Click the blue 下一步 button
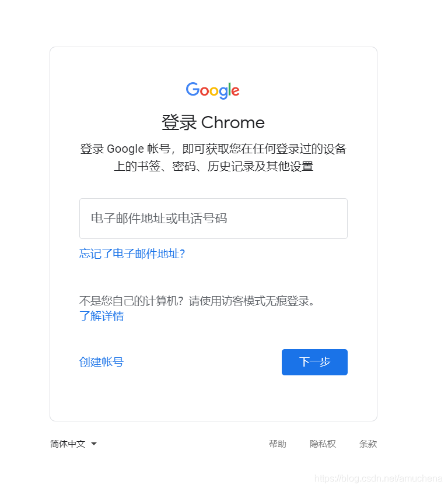Viewport: 448px width, 489px height. point(314,362)
